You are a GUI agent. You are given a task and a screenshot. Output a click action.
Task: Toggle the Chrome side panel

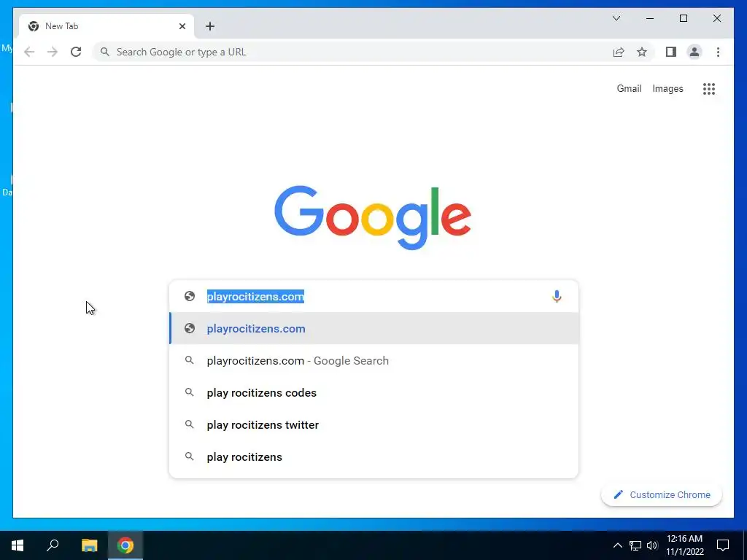click(x=671, y=52)
